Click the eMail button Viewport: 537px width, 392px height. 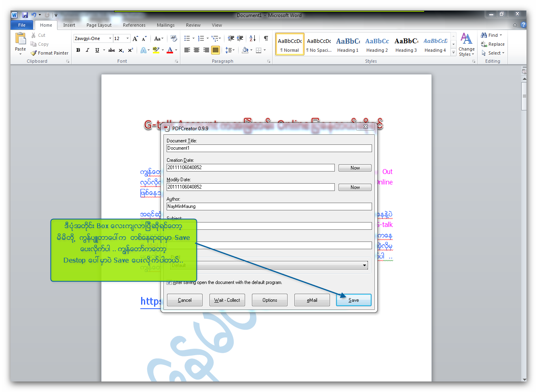pyautogui.click(x=312, y=300)
